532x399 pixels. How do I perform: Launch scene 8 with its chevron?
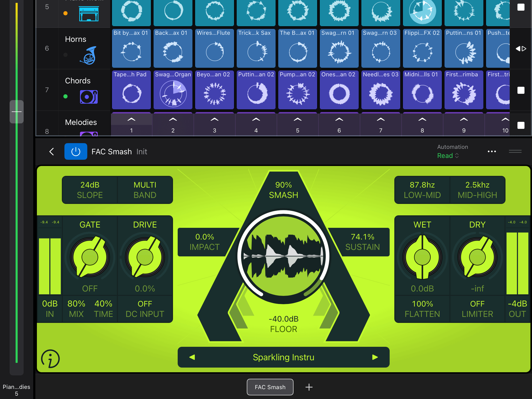click(422, 119)
